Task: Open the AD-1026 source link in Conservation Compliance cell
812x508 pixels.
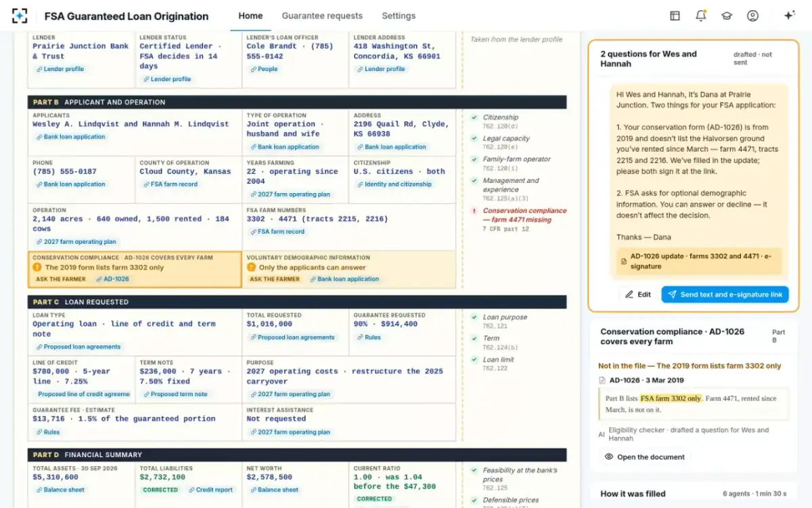Action: pyautogui.click(x=112, y=279)
